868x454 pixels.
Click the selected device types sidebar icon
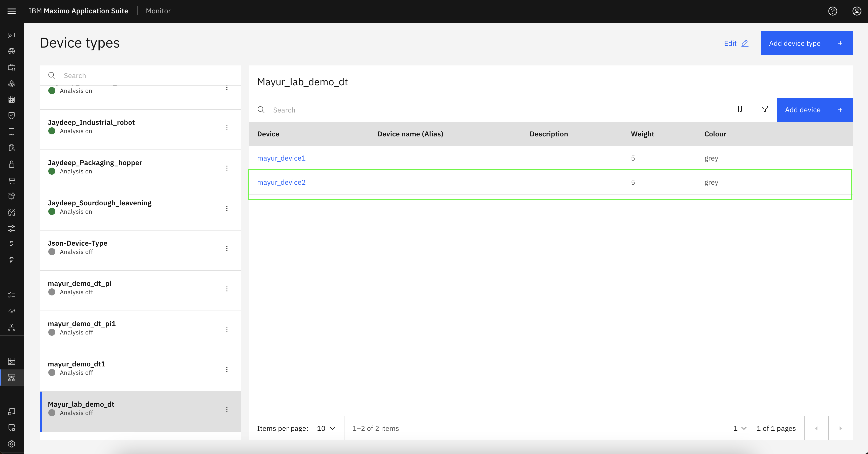tap(12, 377)
